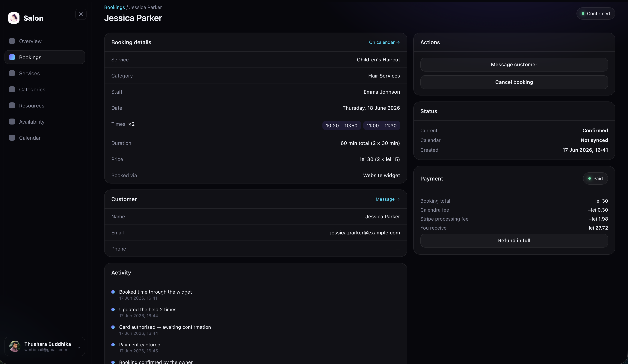This screenshot has height=364, width=628.
Task: Close the sidebar with X icon
Action: 81,14
